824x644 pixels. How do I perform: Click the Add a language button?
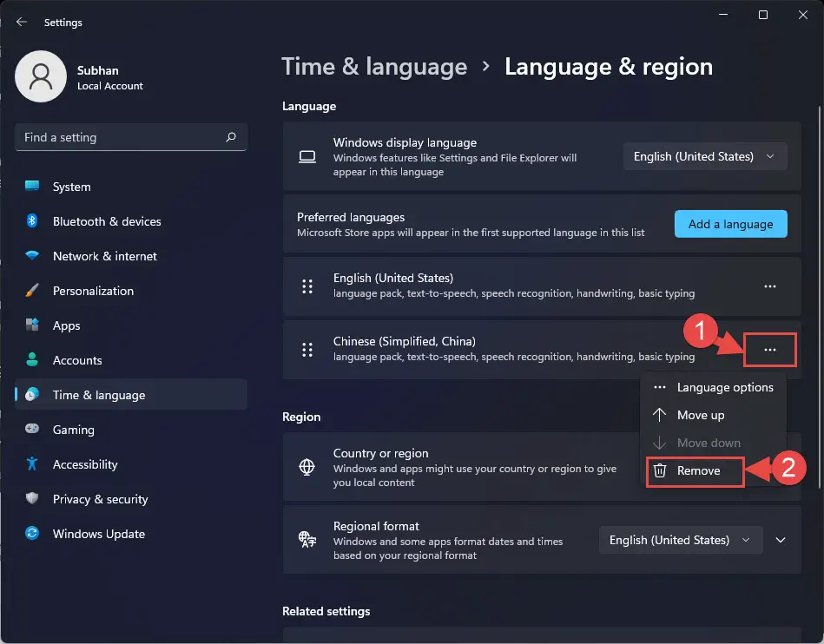click(730, 224)
